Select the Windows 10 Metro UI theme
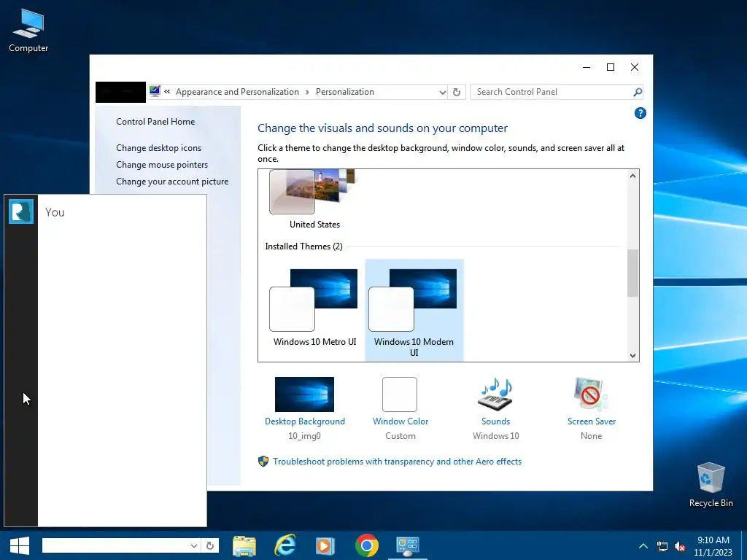The image size is (747, 560). (x=314, y=307)
